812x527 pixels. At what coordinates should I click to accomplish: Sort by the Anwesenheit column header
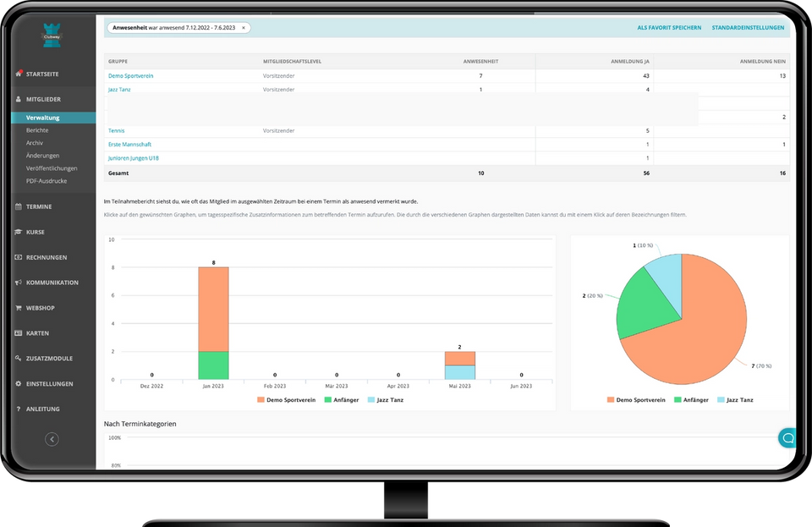click(x=480, y=62)
